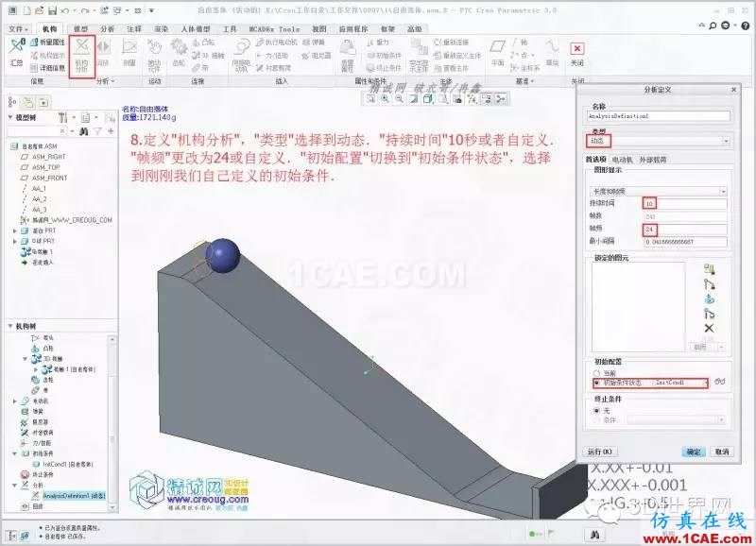The width and height of the screenshot is (756, 546).
Task: Click the analysis 名称 name input field
Action: (658, 116)
